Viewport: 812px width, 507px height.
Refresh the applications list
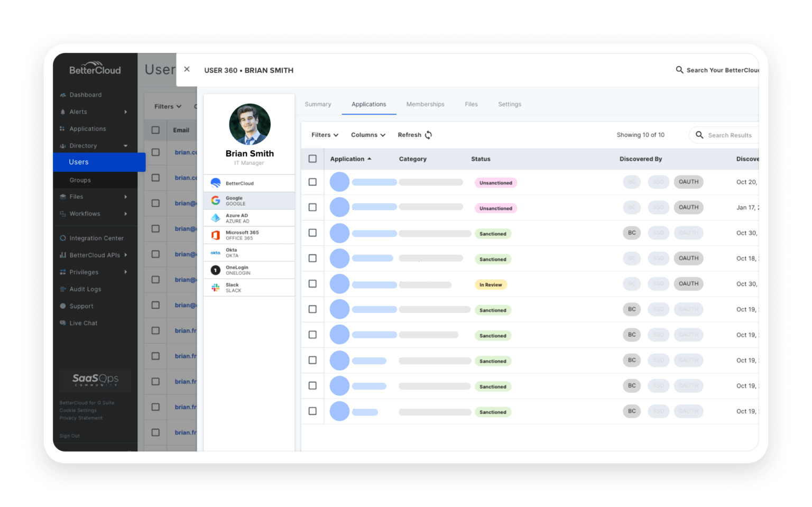[x=414, y=135]
